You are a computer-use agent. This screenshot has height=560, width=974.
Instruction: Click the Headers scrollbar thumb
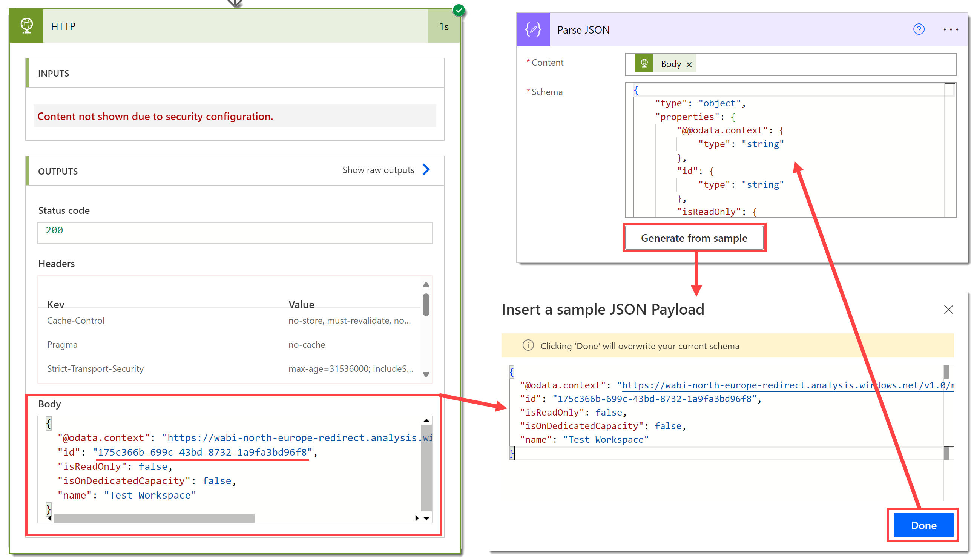[426, 305]
